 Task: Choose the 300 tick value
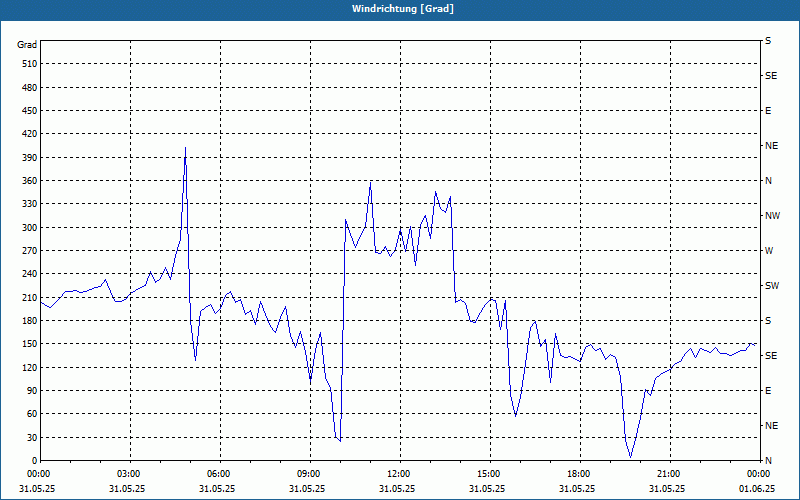coord(30,228)
